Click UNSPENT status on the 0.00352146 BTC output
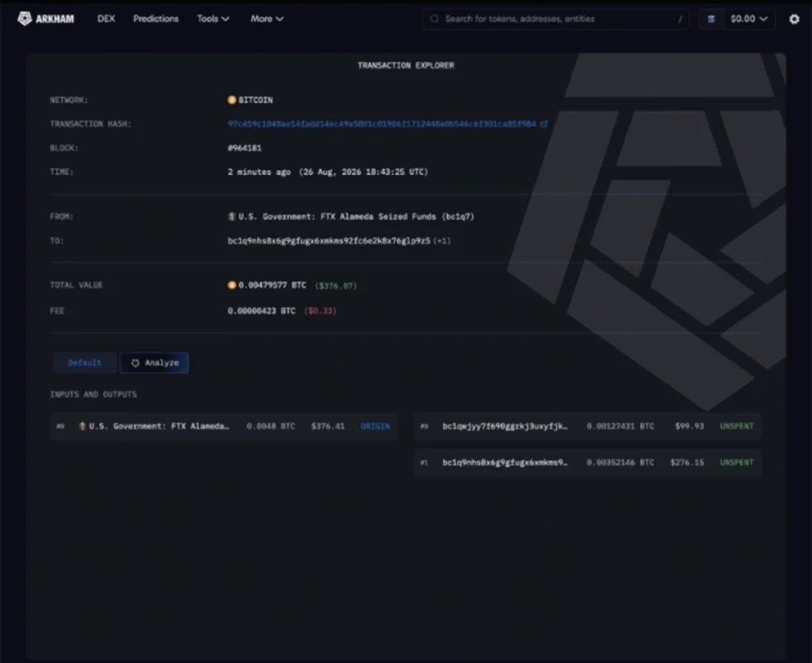The height and width of the screenshot is (663, 812). point(737,462)
